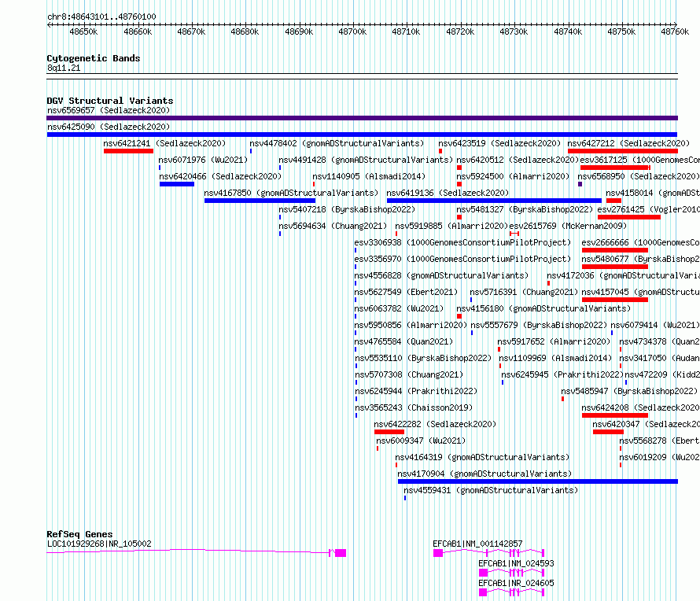The height and width of the screenshot is (601, 700).
Task: Click the nsv4157045 red variant bar
Action: 615,300
